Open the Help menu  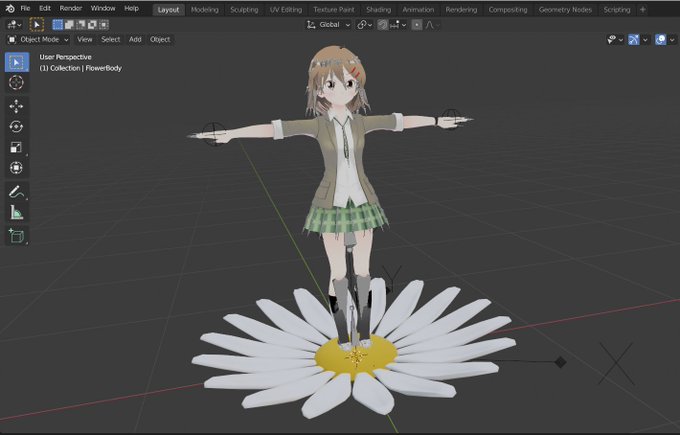[131, 8]
